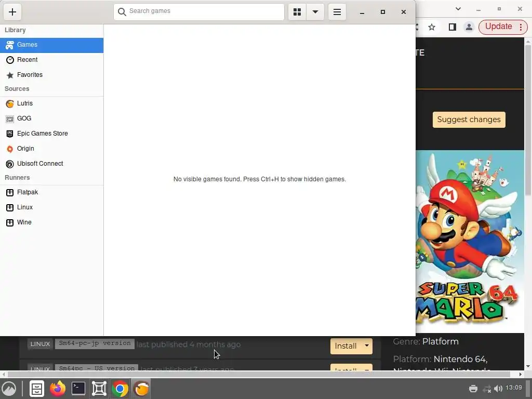Select the Lutris source

pos(51,103)
